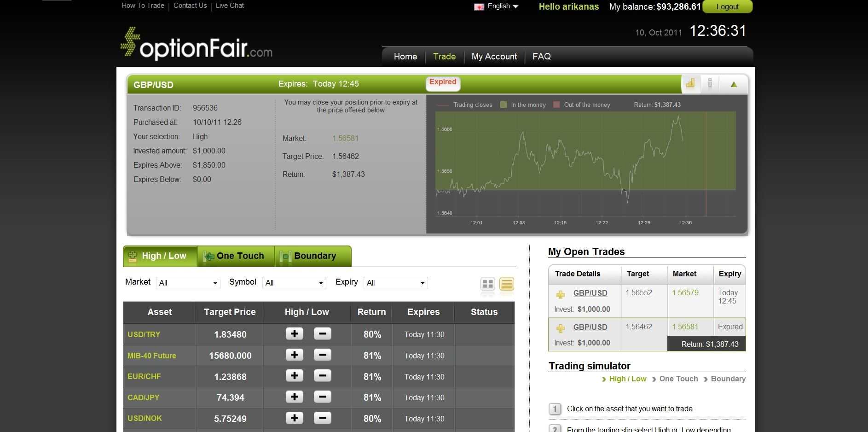Click Low minus button for MIB-40 Future
The height and width of the screenshot is (432, 868).
click(x=322, y=355)
